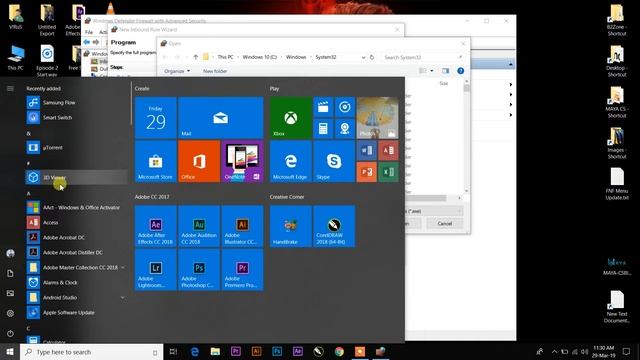Open File Explorer on the taskbar
The height and width of the screenshot is (360, 640).
click(x=215, y=352)
